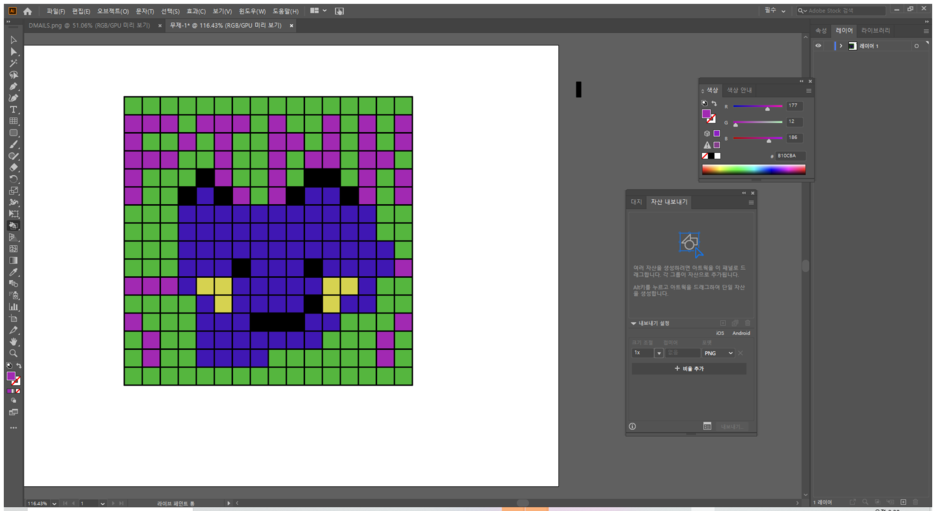This screenshot has height=511, width=936.
Task: Click the info icon in Asset Export panel
Action: (632, 426)
